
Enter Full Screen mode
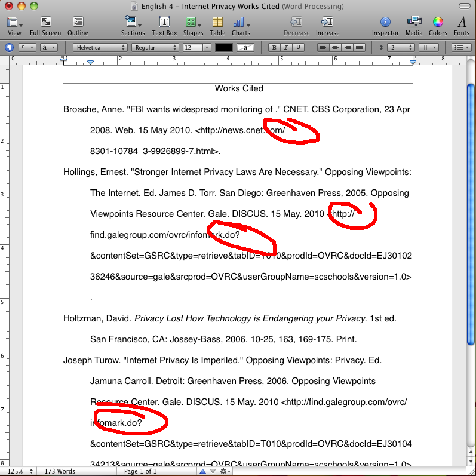[45, 26]
